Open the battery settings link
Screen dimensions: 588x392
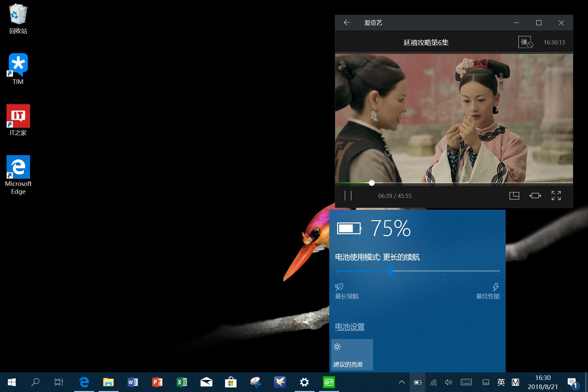[350, 327]
